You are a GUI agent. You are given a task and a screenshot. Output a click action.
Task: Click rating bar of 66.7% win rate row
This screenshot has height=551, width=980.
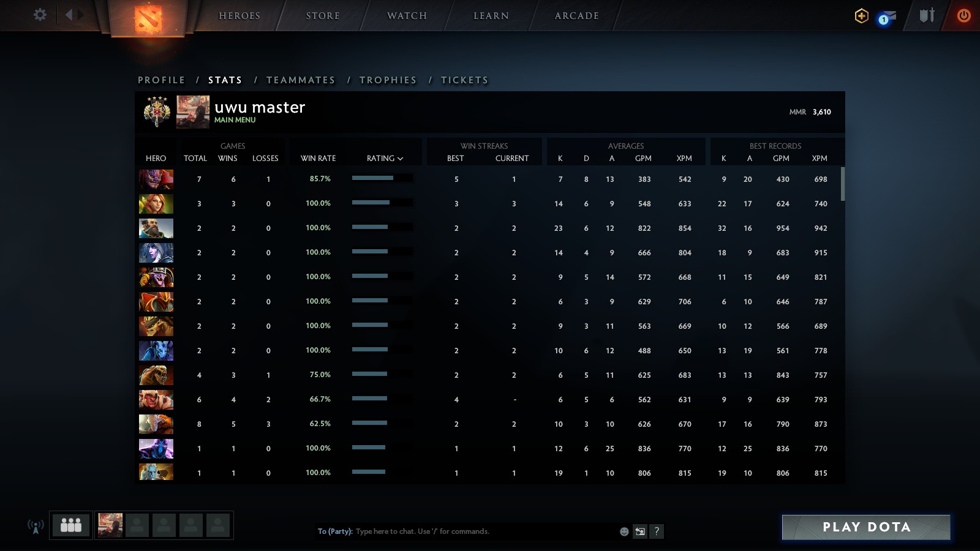(382, 399)
